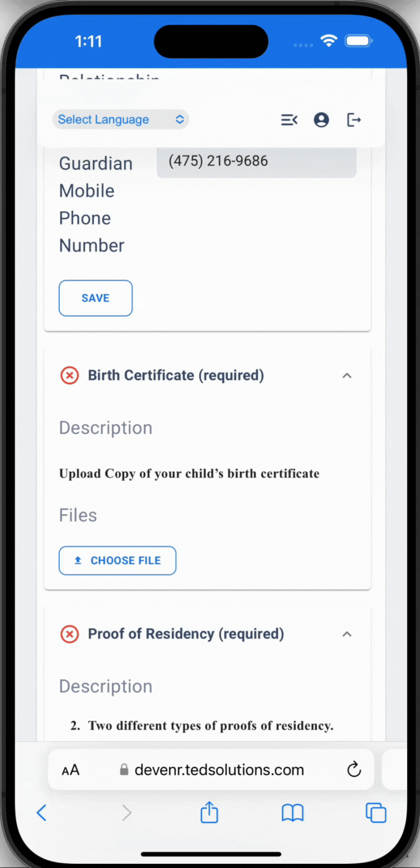Tap the Guardian Mobile Phone Number field
Viewport: 420px width, 868px height.
pyautogui.click(x=257, y=162)
